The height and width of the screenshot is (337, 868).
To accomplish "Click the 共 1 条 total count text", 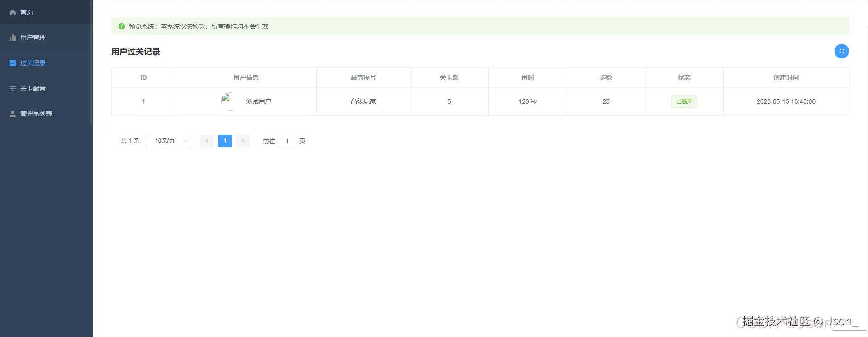I will (130, 141).
